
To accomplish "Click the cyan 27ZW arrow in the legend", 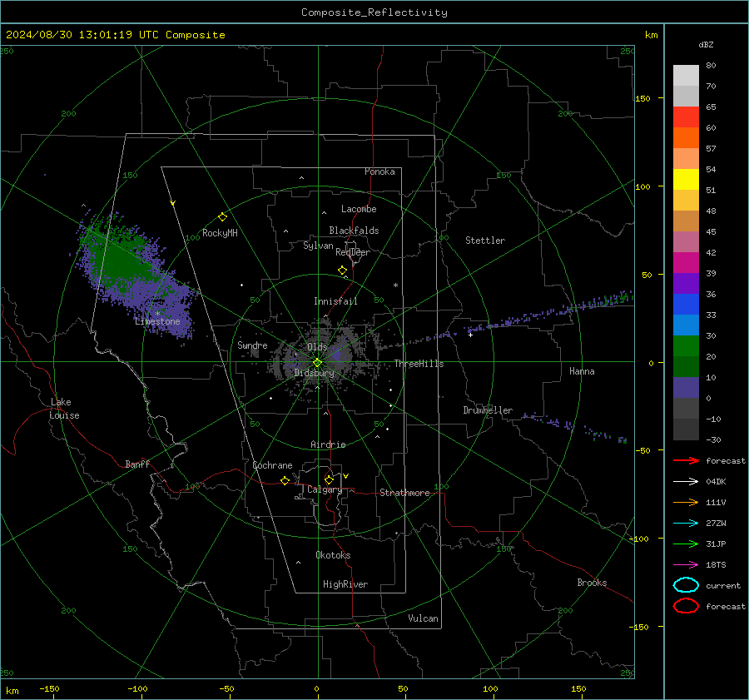I will (x=686, y=523).
